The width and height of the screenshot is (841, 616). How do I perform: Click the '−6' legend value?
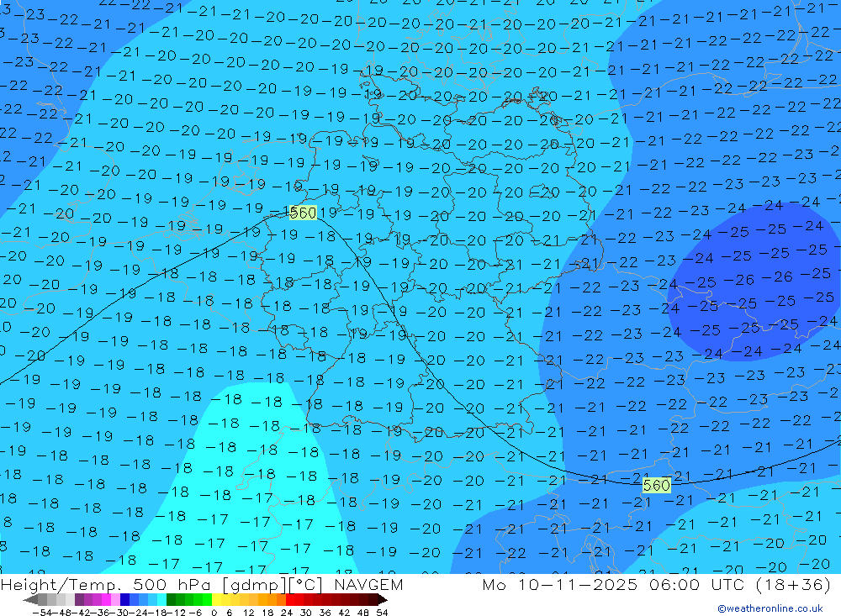[x=195, y=613]
